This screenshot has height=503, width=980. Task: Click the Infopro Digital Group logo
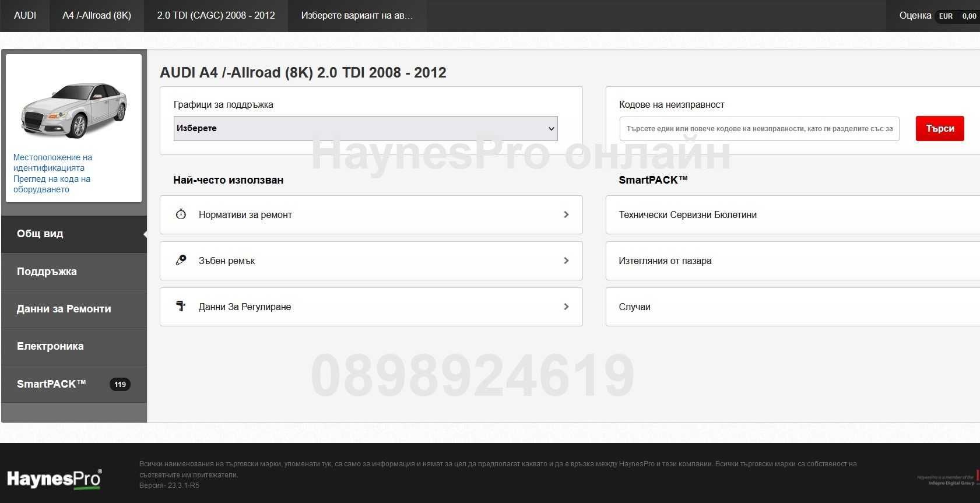[x=947, y=480]
